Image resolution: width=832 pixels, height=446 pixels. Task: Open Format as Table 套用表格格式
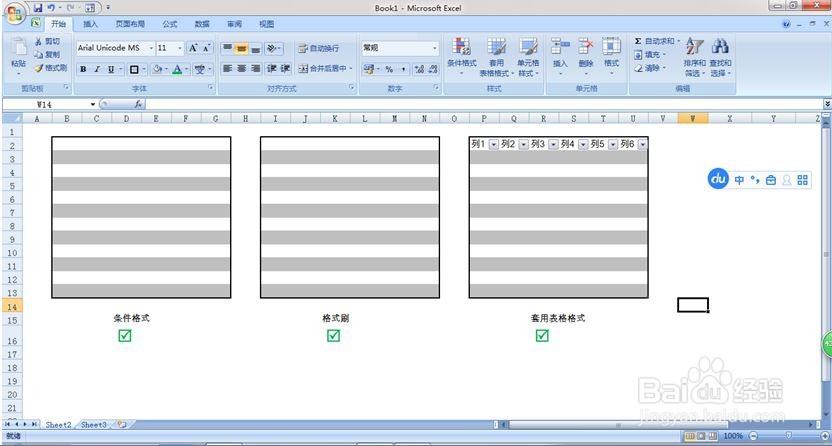(496, 57)
